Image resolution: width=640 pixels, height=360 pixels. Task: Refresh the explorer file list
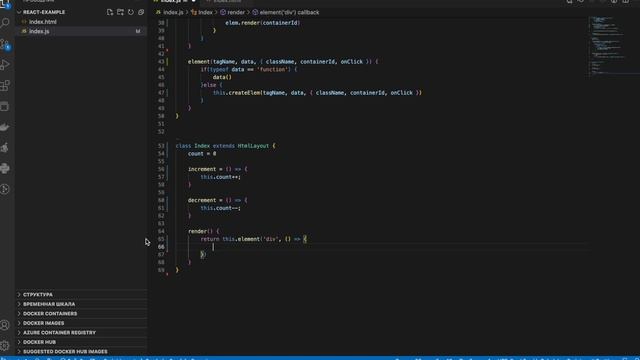(x=131, y=12)
